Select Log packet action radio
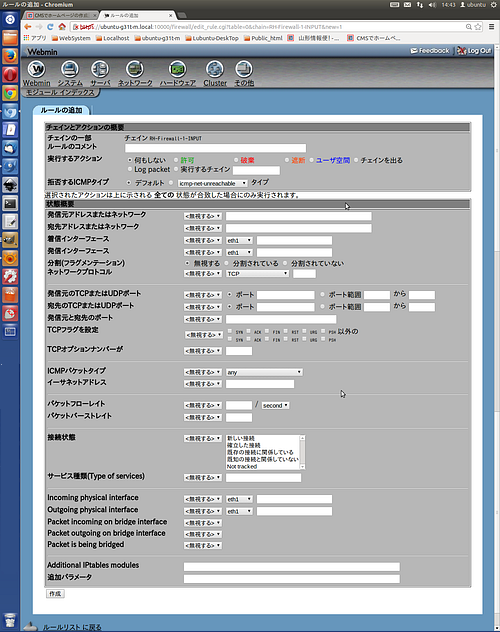 (130, 169)
